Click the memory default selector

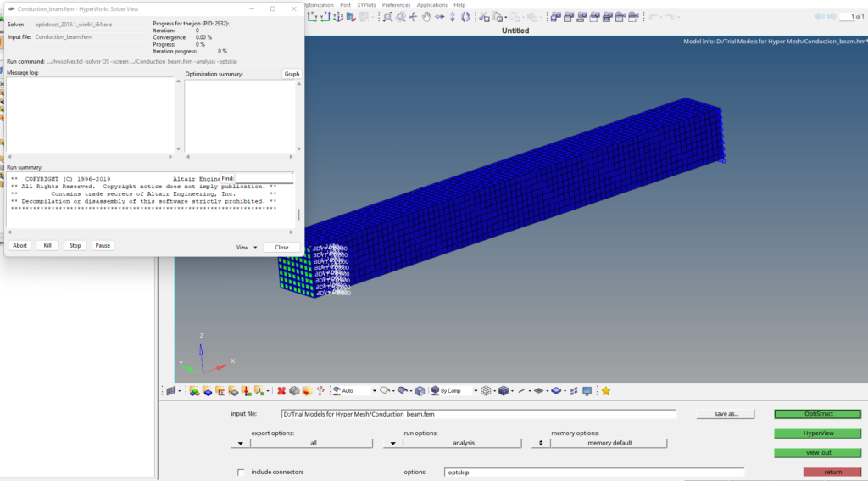tap(609, 444)
